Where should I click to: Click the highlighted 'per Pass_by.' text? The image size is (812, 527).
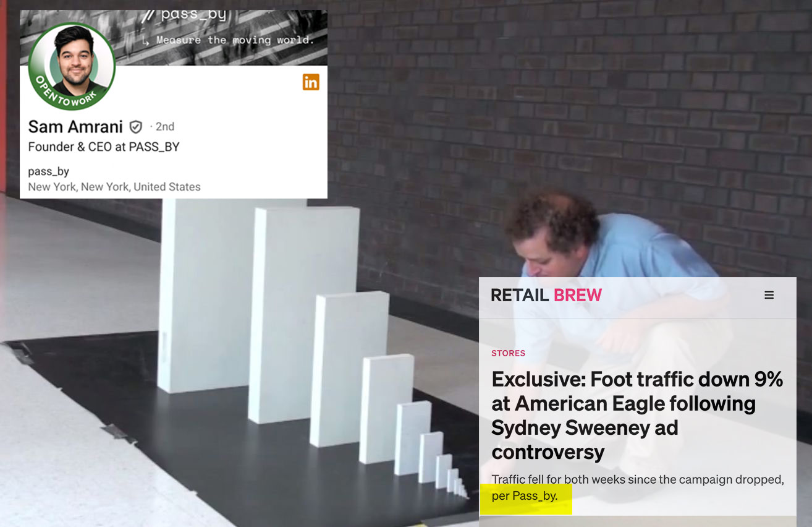point(525,496)
